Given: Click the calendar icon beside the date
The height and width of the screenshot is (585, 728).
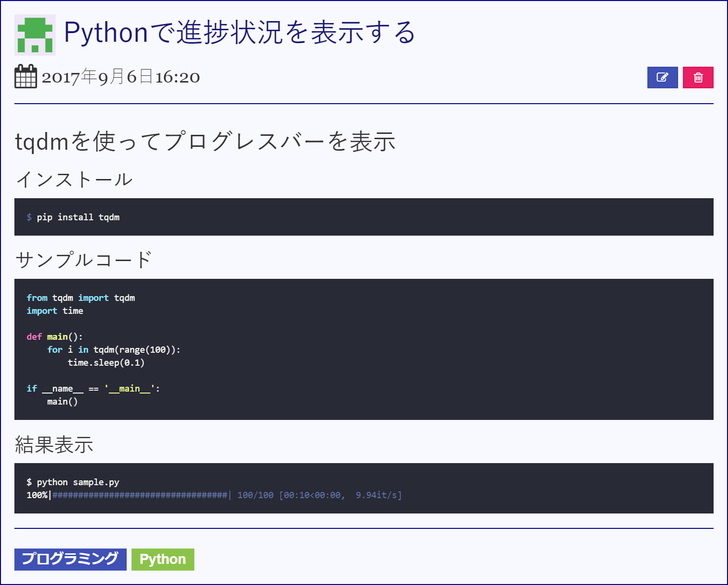Looking at the screenshot, I should (25, 77).
